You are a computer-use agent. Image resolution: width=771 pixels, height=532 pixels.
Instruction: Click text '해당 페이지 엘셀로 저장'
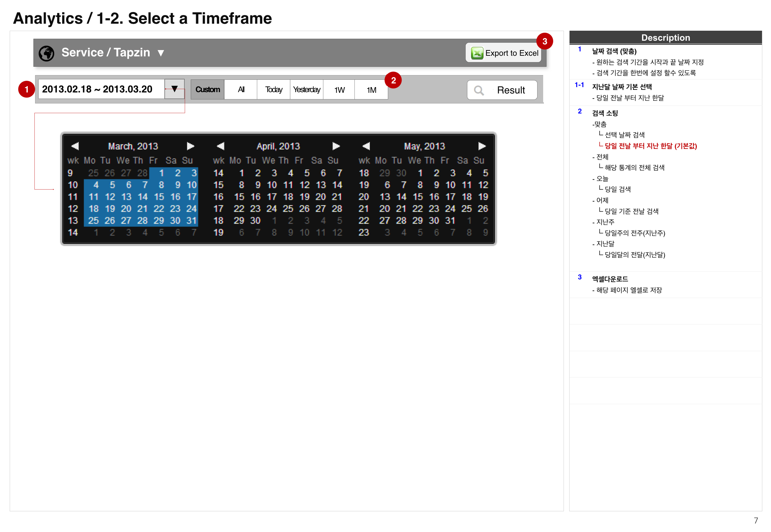point(629,290)
